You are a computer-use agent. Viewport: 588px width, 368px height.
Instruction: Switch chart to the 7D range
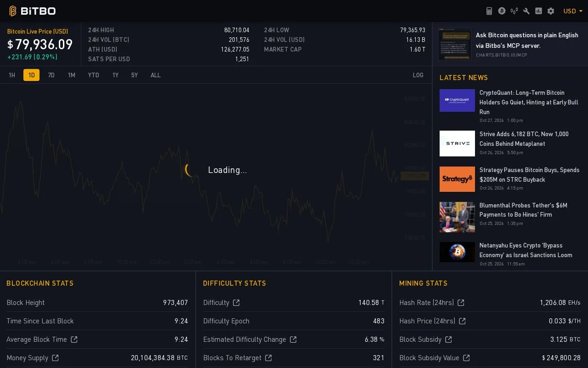(x=51, y=75)
